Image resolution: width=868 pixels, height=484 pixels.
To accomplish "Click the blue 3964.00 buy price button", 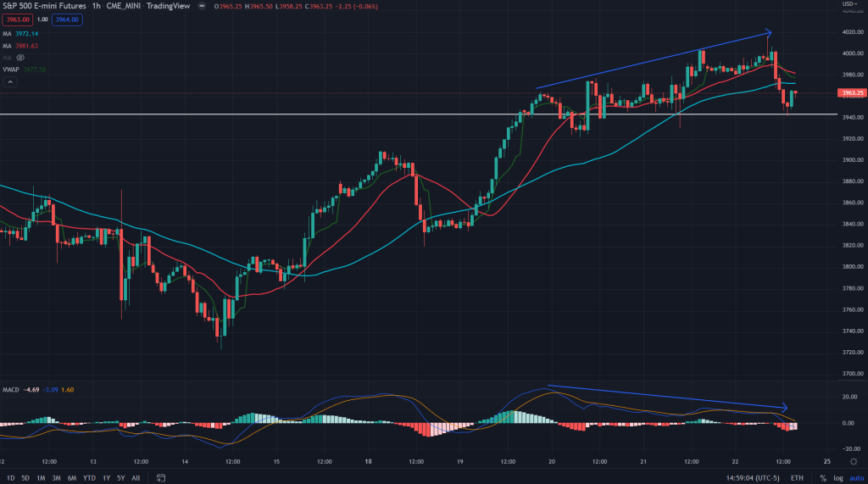I will [x=66, y=19].
